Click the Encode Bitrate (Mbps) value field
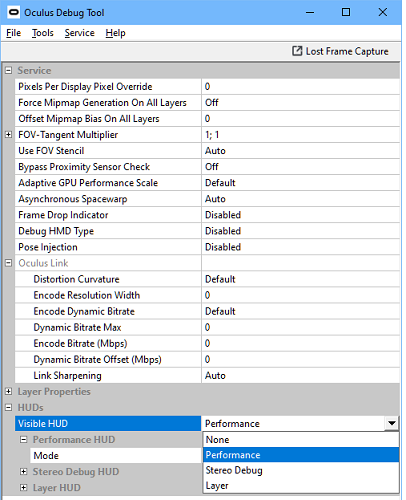This screenshot has width=406, height=500. (x=301, y=343)
